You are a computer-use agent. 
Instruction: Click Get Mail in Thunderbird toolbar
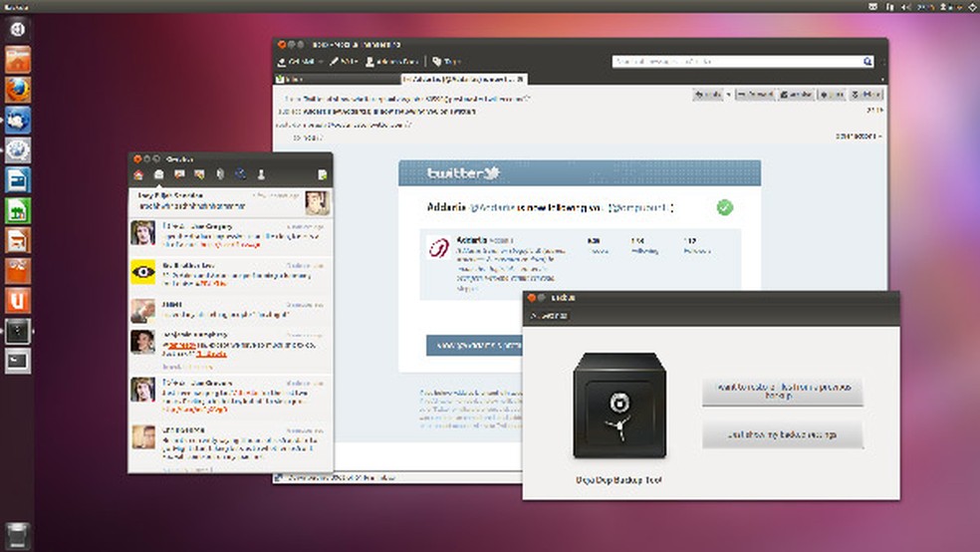pos(296,61)
